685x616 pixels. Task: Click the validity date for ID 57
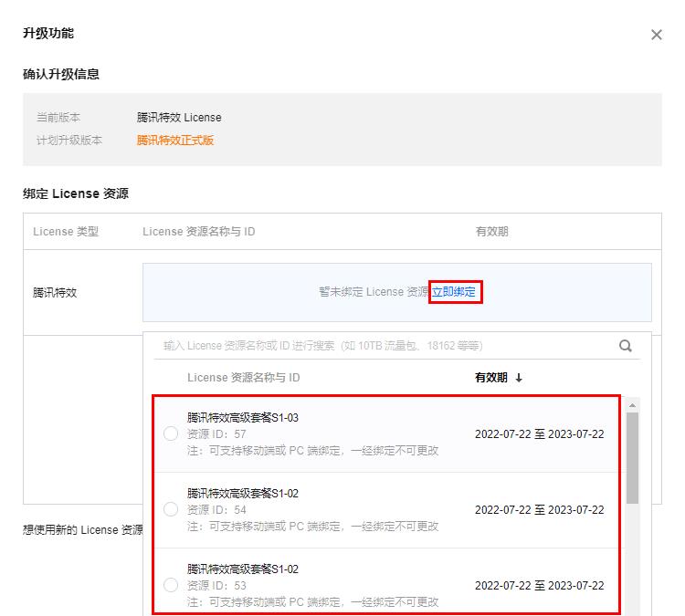click(539, 434)
